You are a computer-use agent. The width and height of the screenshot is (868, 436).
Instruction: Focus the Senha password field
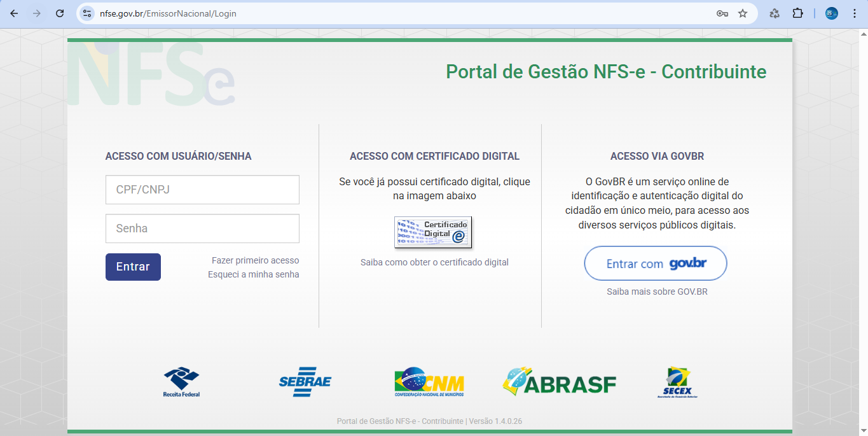point(202,229)
